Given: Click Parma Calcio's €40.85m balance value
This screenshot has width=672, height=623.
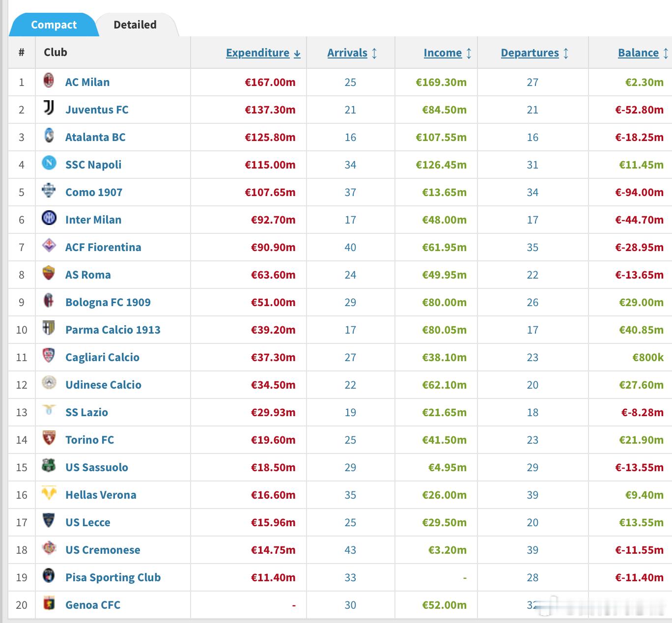Looking at the screenshot, I should click(x=642, y=330).
